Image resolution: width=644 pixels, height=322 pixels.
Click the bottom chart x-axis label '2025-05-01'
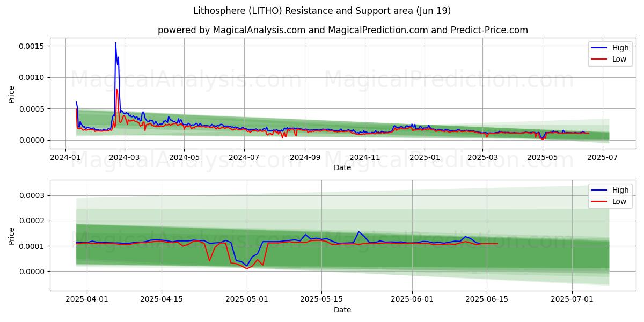coord(247,300)
